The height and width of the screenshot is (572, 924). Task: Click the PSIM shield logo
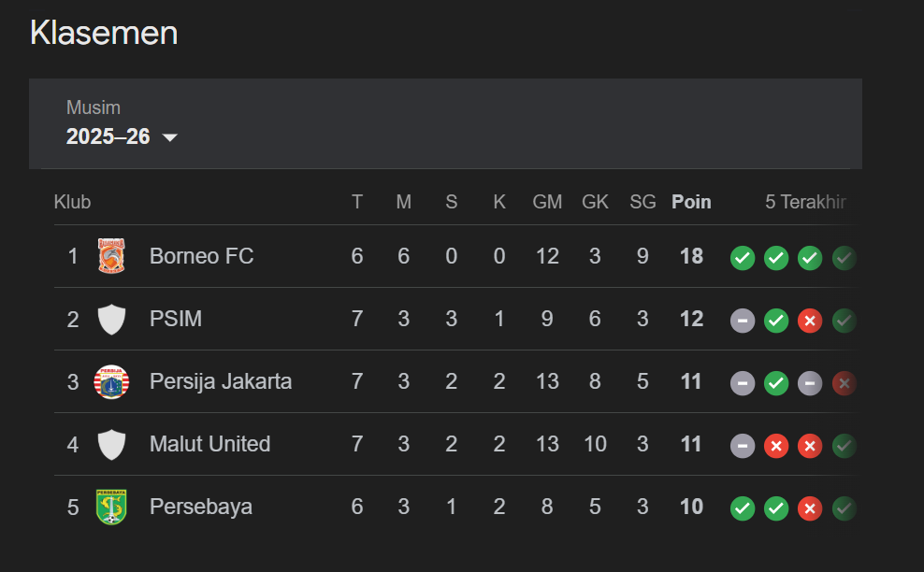[111, 320]
